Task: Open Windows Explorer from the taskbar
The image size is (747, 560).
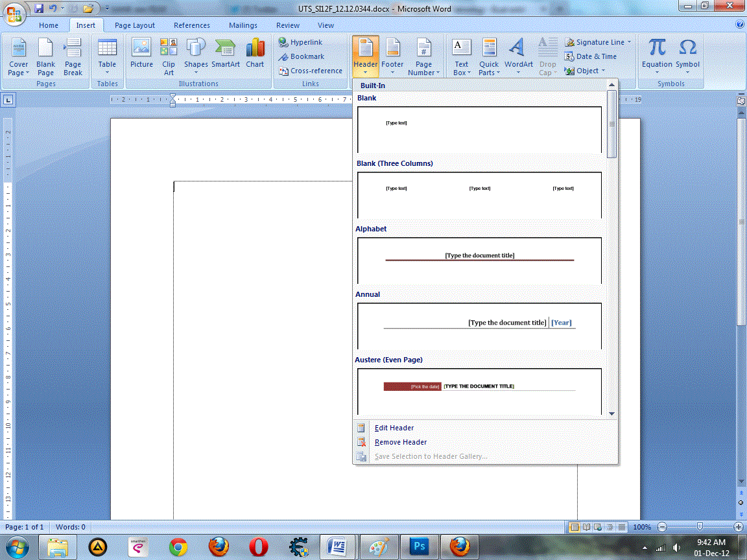Action: (x=57, y=546)
